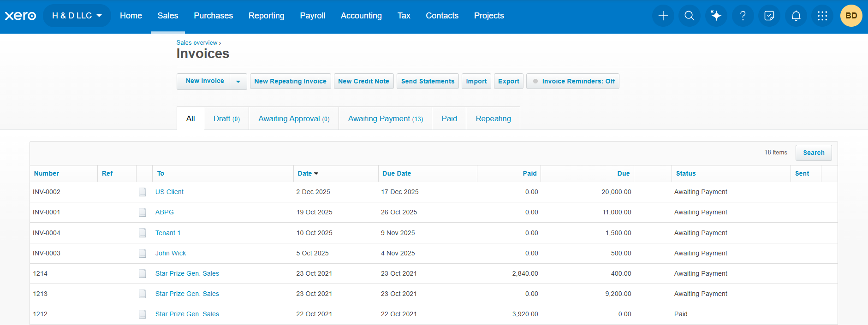Screen dimensions: 868x325
Task: Expand the New Invoice dropdown arrow
Action: coord(238,81)
